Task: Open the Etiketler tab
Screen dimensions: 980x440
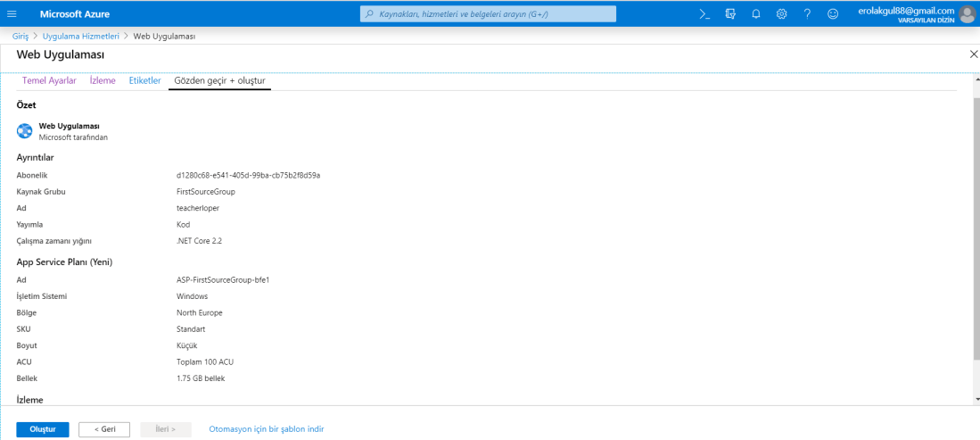Action: (x=144, y=80)
